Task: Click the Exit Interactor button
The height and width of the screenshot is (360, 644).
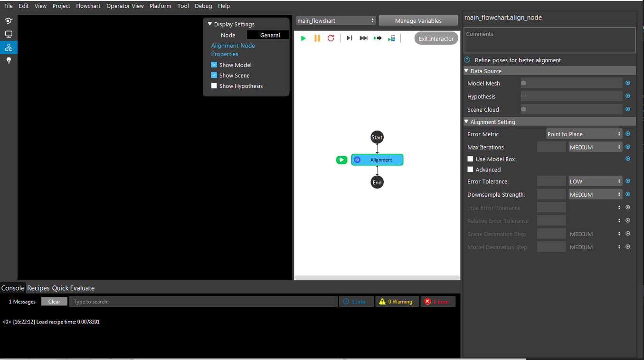Action: coord(436,38)
